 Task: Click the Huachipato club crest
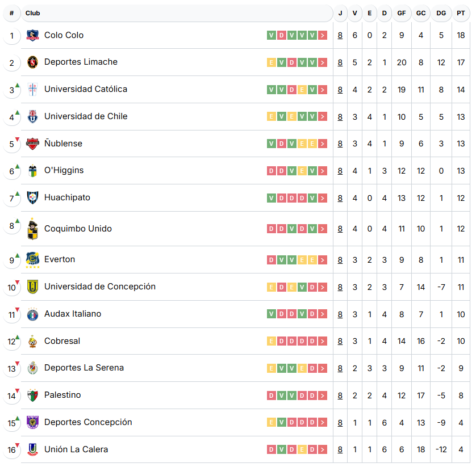click(x=32, y=197)
